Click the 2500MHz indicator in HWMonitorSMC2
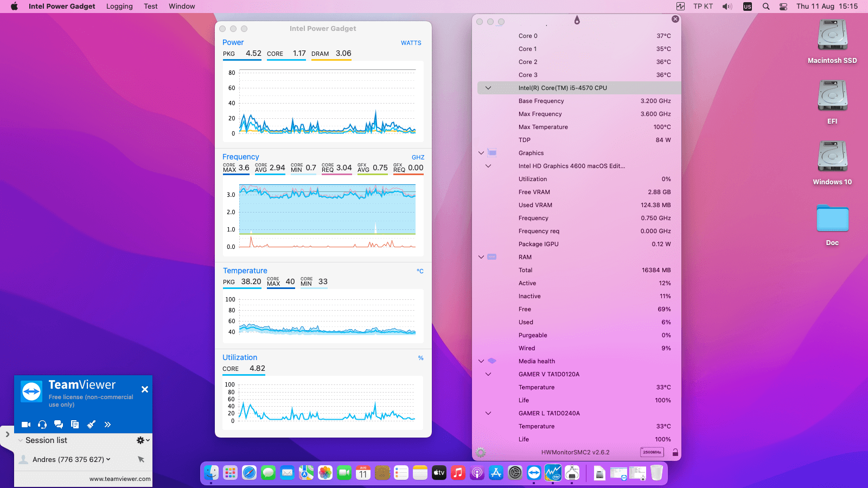868x488 pixels. [x=652, y=452]
